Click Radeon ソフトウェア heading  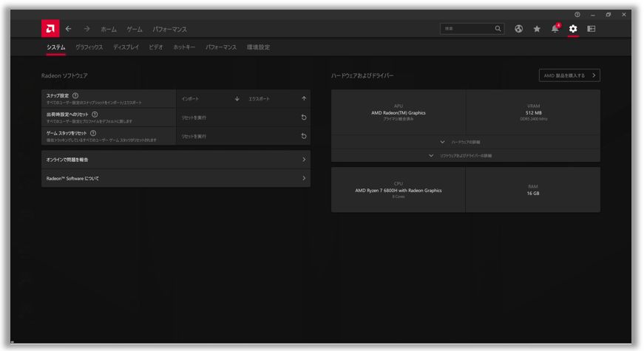(64, 75)
